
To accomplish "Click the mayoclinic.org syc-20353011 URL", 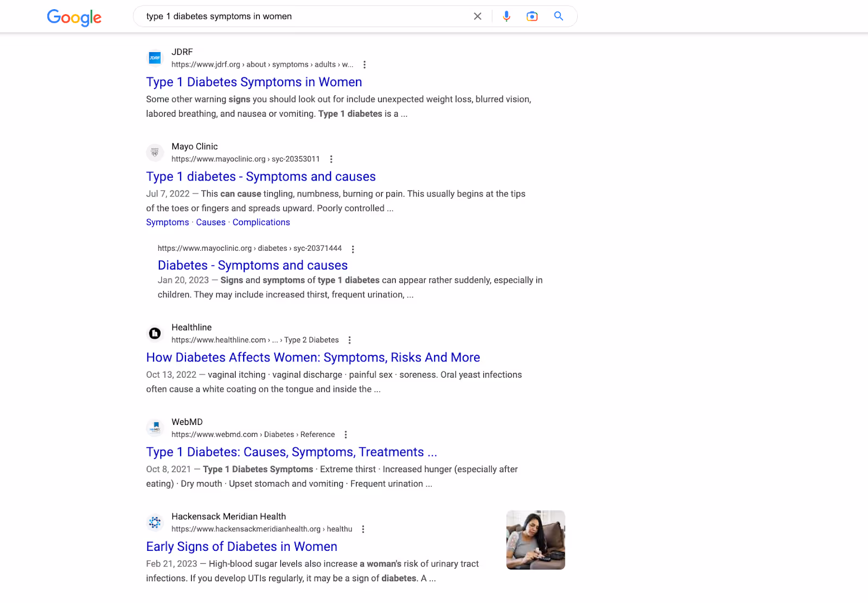I will click(246, 159).
